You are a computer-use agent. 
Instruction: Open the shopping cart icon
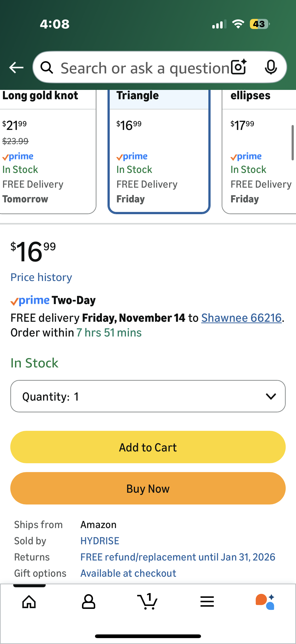coord(148,602)
